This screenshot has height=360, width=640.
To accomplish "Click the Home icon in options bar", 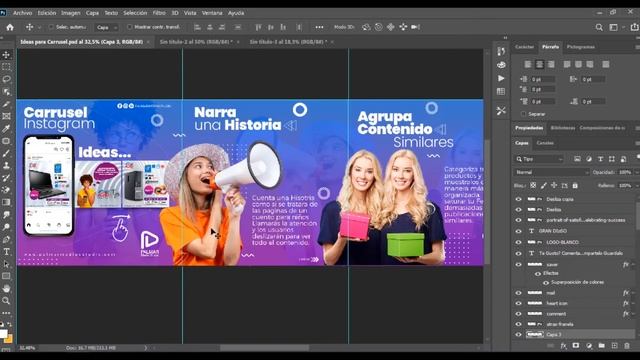I will [x=10, y=27].
